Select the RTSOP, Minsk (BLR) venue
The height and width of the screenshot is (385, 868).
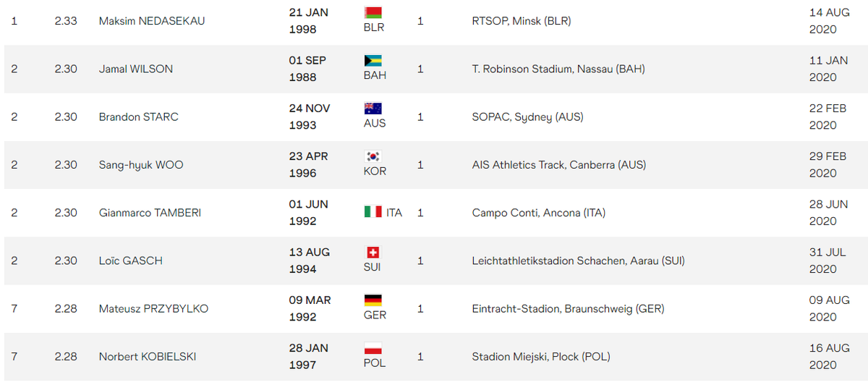[522, 21]
